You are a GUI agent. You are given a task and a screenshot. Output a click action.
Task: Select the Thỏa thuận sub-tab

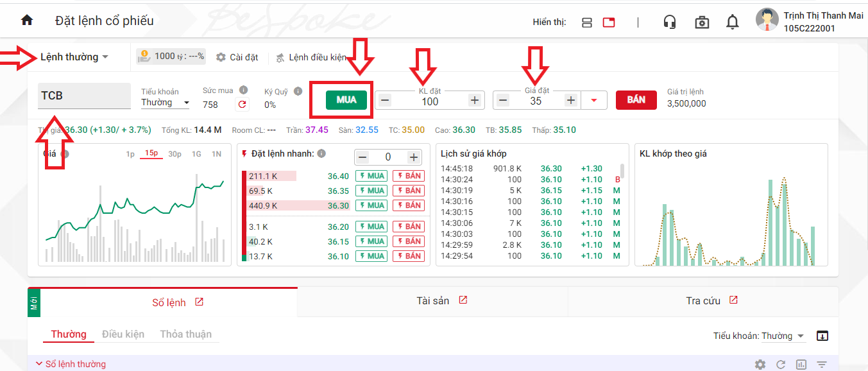coord(186,334)
